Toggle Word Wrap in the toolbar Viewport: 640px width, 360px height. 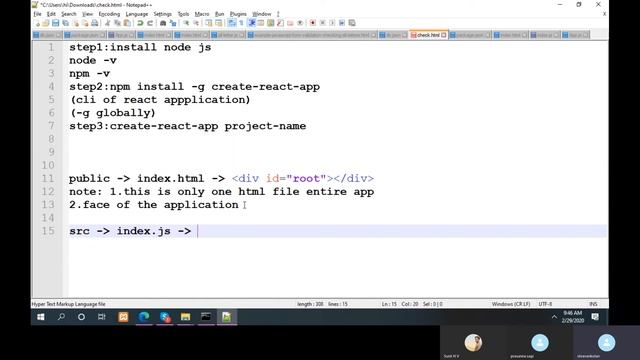pyautogui.click(x=232, y=23)
